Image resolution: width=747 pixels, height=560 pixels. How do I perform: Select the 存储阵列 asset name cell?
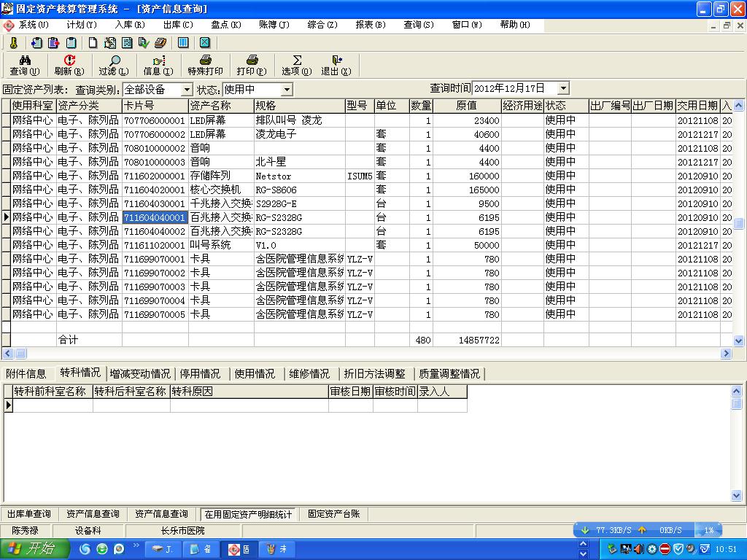coord(221,176)
